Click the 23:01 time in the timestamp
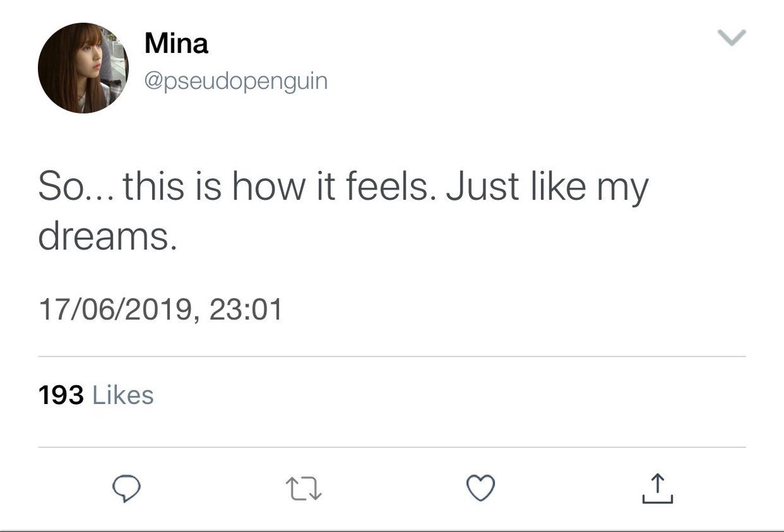 coord(246,309)
